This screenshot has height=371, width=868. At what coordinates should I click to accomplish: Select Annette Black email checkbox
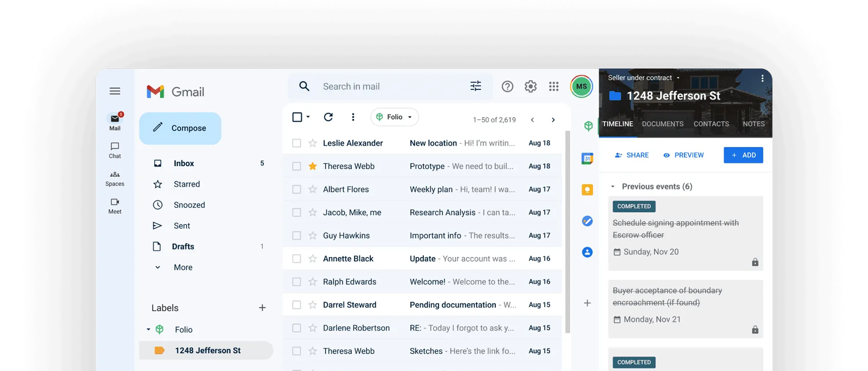click(296, 259)
